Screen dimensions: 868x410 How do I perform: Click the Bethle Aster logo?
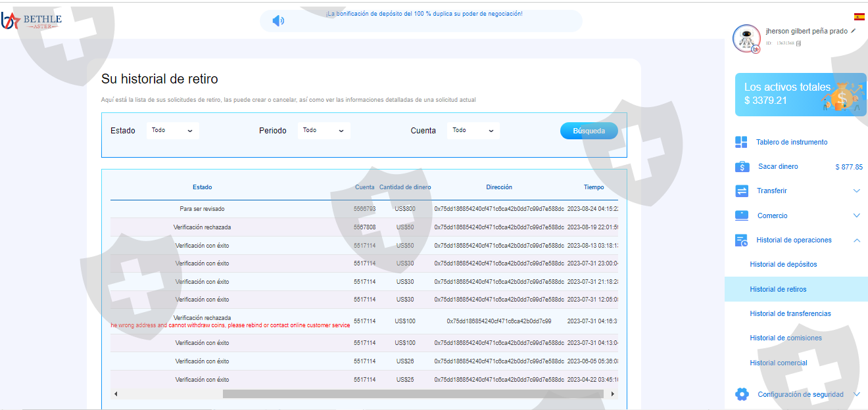click(32, 20)
